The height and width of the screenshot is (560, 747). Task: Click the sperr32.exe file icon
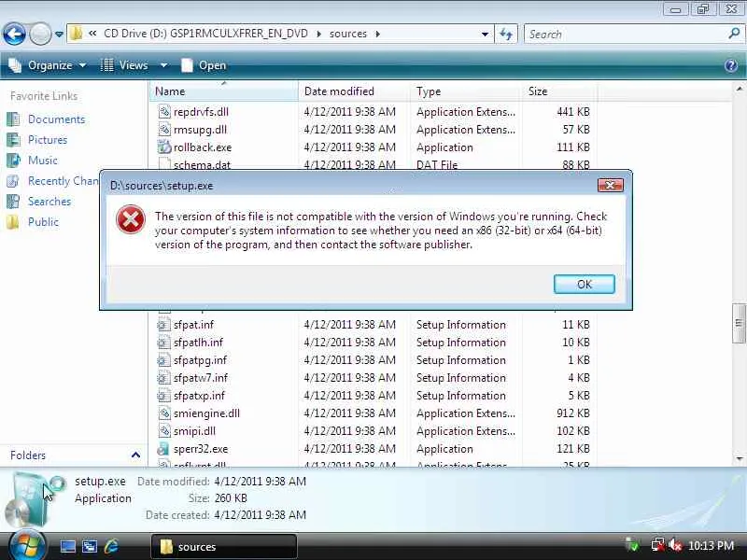164,449
